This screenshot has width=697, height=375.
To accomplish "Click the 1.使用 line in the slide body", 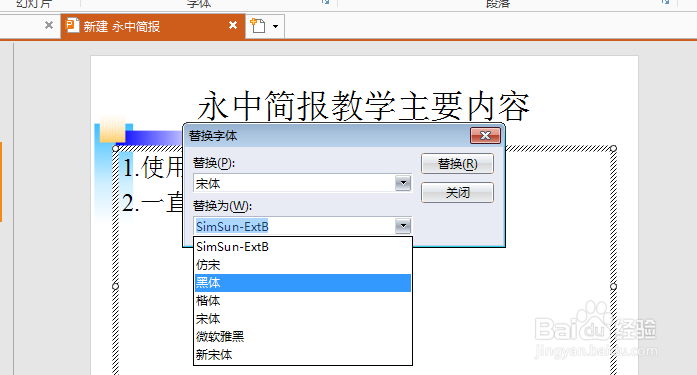I will [x=152, y=168].
